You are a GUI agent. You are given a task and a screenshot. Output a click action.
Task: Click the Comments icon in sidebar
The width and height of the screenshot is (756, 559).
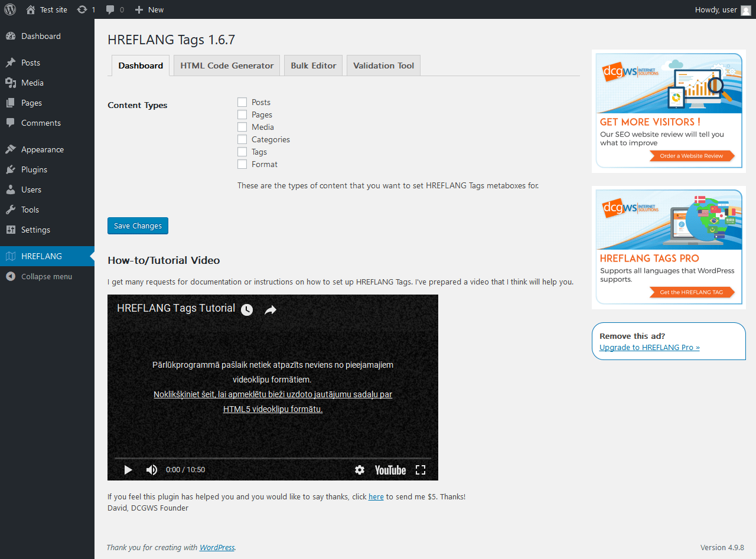click(x=11, y=123)
